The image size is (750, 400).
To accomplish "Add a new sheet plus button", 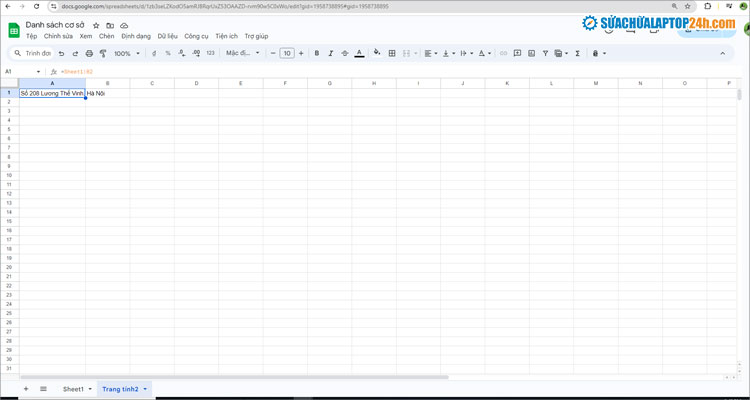I will pyautogui.click(x=26, y=389).
